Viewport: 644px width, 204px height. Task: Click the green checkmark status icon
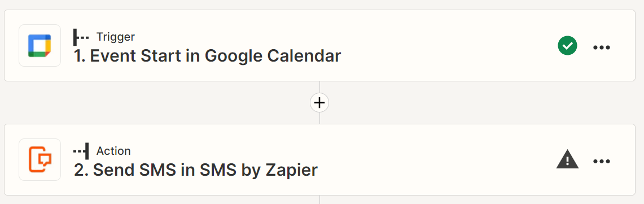click(568, 46)
